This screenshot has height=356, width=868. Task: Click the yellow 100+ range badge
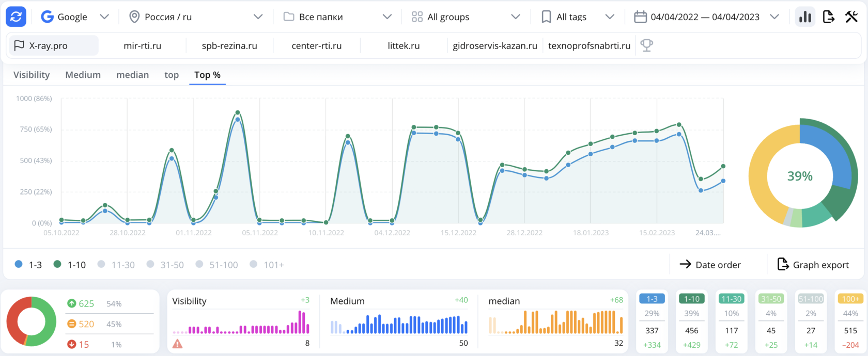(850, 299)
